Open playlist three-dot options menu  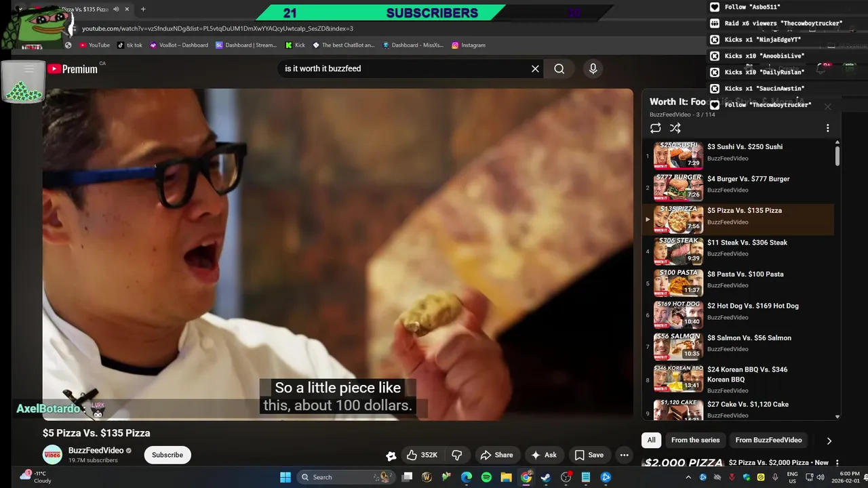click(827, 128)
